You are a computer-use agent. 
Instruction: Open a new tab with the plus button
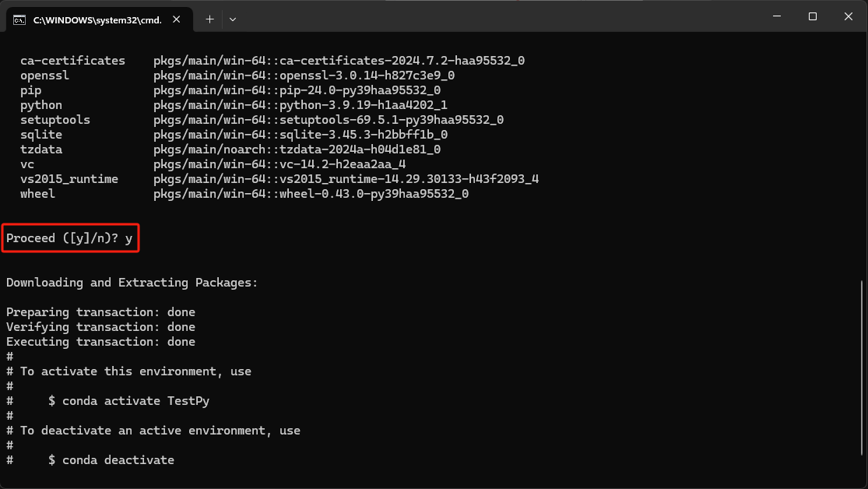coord(209,19)
